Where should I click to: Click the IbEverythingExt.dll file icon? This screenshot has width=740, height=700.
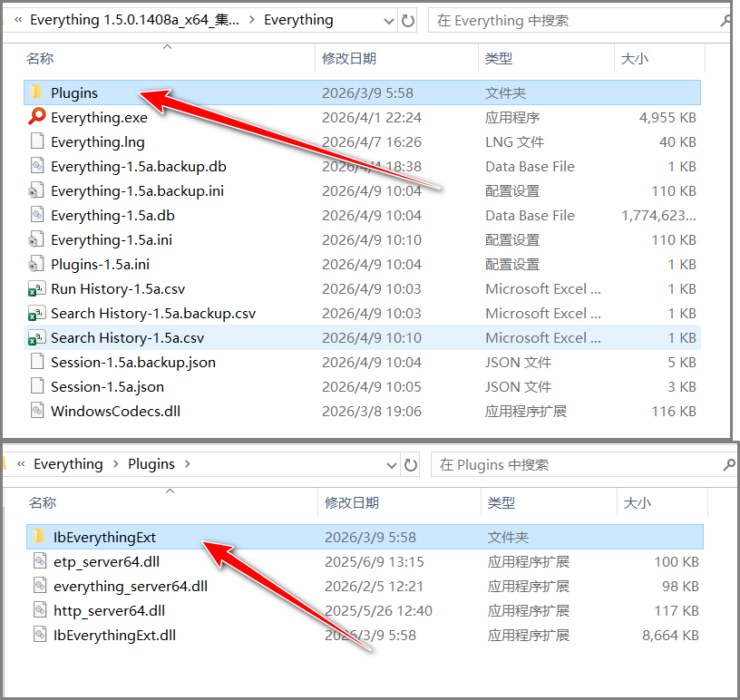coord(40,635)
